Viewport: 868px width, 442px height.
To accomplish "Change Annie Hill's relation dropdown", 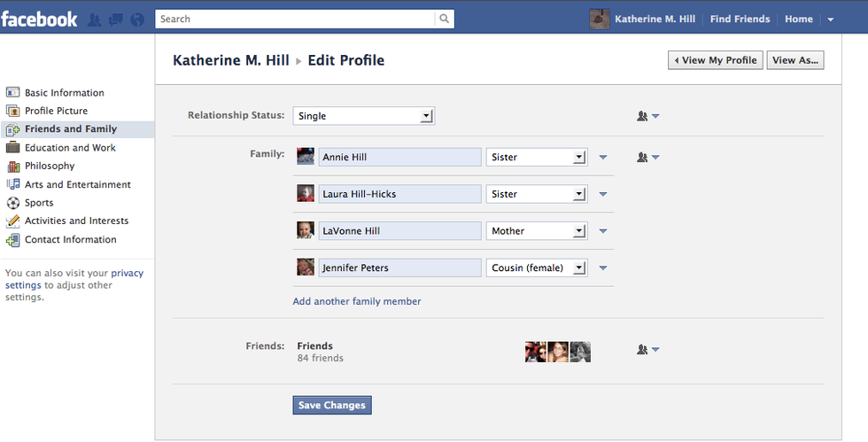I will tap(537, 158).
